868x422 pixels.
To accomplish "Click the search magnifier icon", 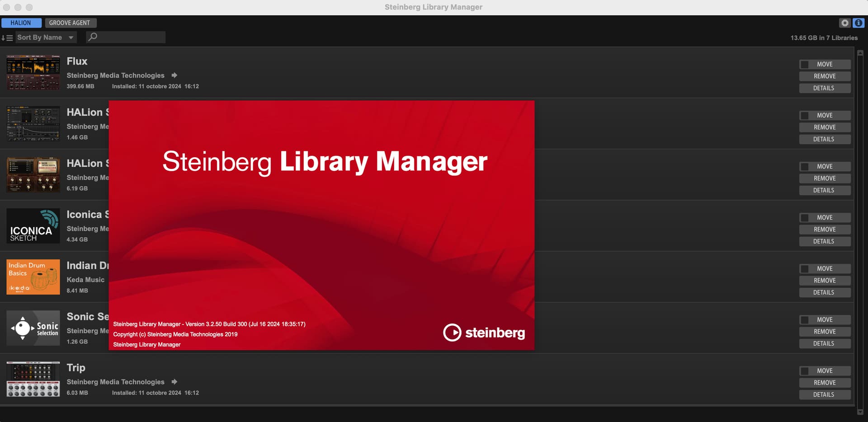I will 92,37.
